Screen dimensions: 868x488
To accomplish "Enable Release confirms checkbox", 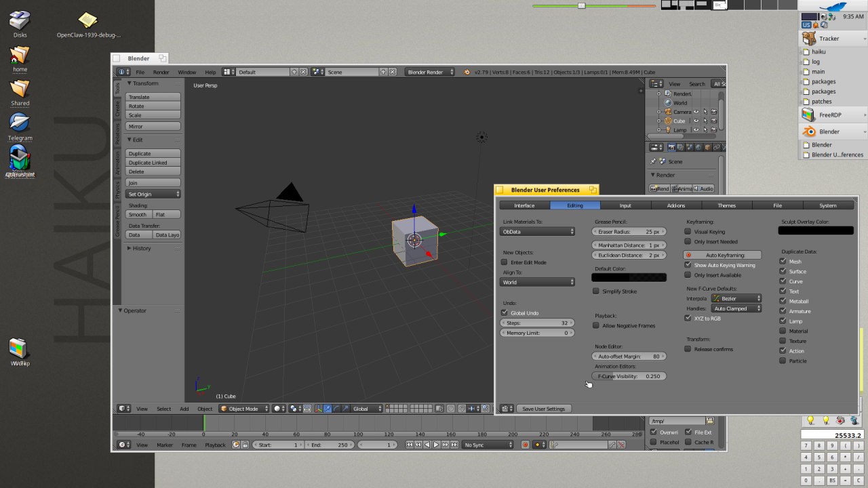I will coord(688,349).
